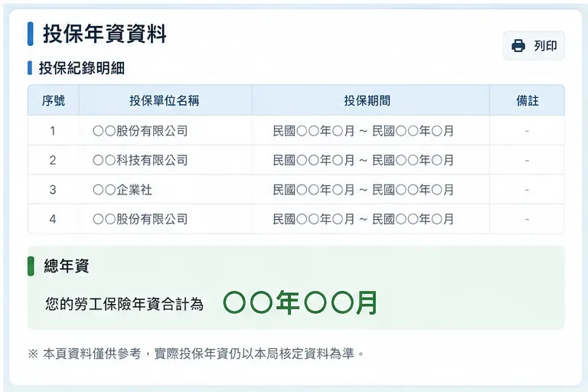This screenshot has width=588, height=392.
Task: Click the 您的勞工保險年資合計為 label
Action: tap(124, 304)
